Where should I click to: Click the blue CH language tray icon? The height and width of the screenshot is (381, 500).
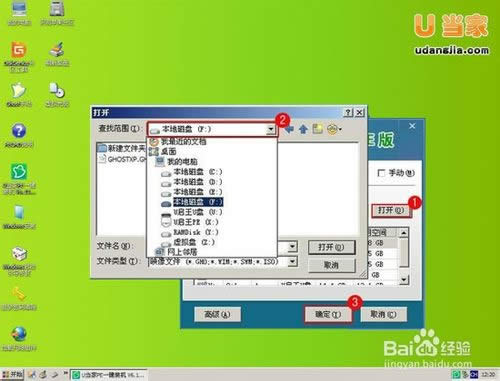pyautogui.click(x=474, y=374)
